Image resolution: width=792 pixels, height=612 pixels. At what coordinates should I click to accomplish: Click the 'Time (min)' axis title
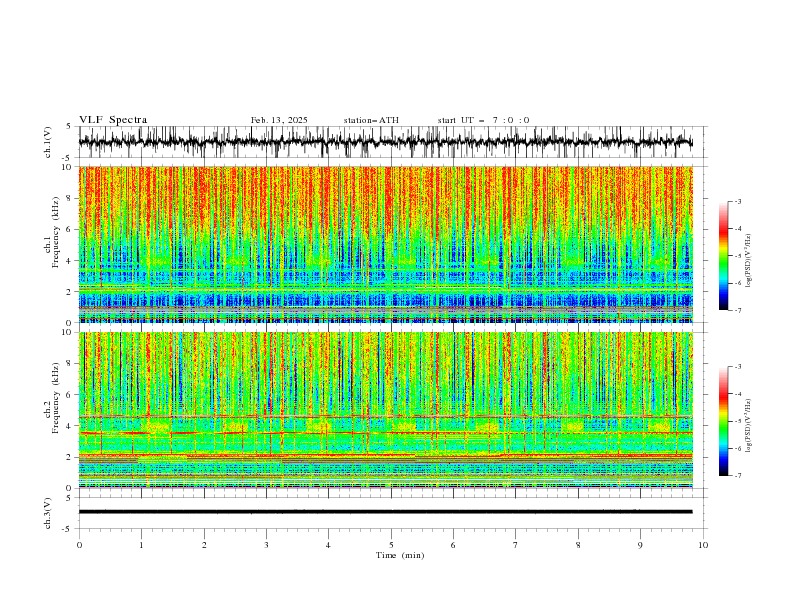(x=400, y=555)
